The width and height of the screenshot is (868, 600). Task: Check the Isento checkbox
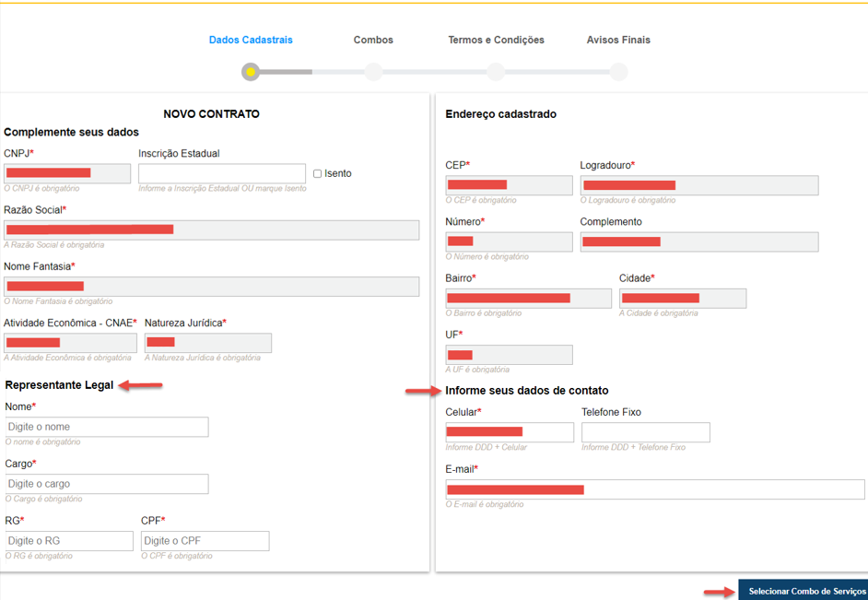tap(318, 173)
